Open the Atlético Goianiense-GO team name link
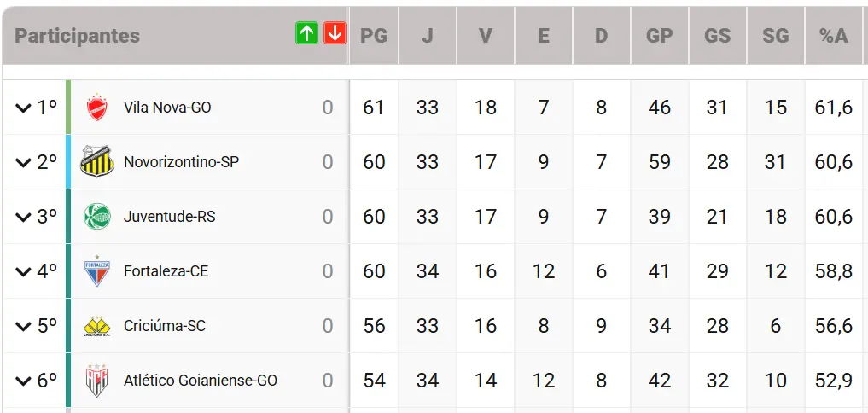The width and height of the screenshot is (868, 413). point(201,381)
